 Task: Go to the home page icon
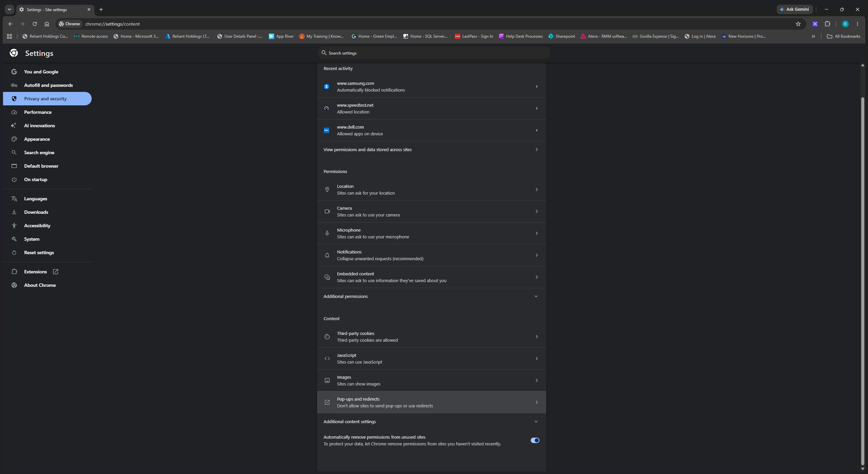pyautogui.click(x=47, y=24)
